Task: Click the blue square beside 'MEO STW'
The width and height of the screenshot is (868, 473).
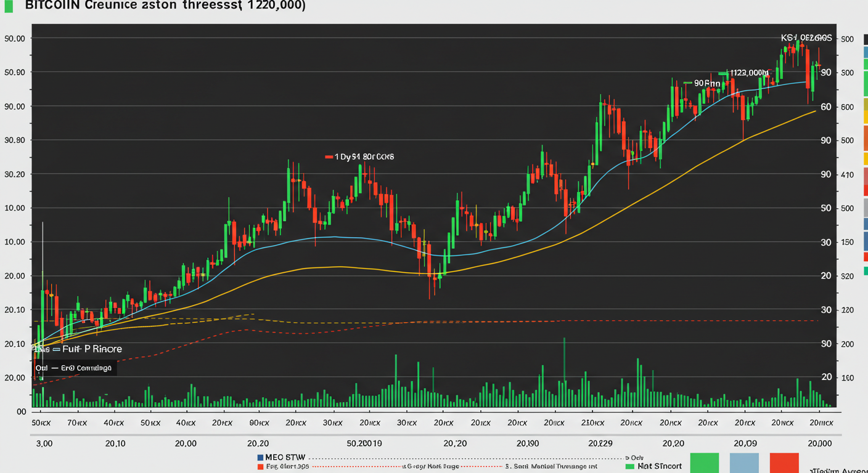Action: [260, 458]
